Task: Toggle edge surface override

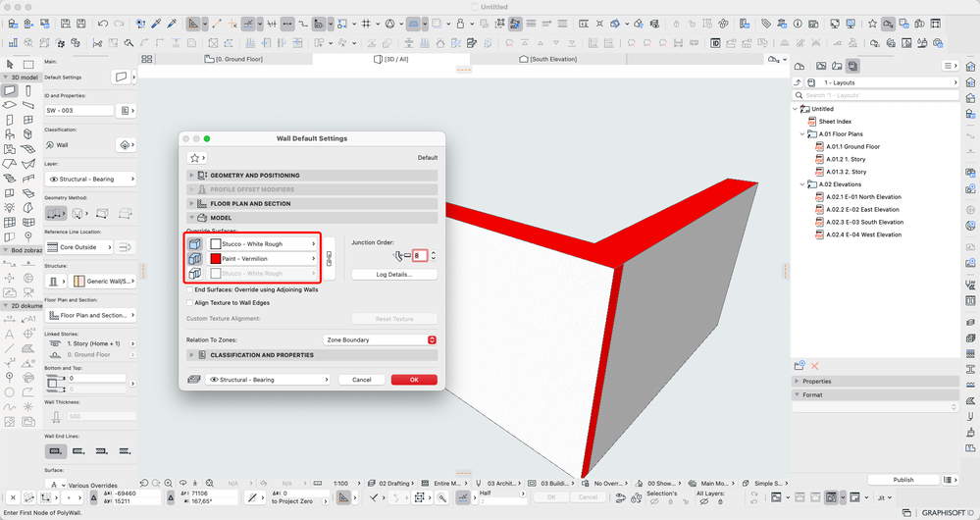Action: pyautogui.click(x=195, y=258)
